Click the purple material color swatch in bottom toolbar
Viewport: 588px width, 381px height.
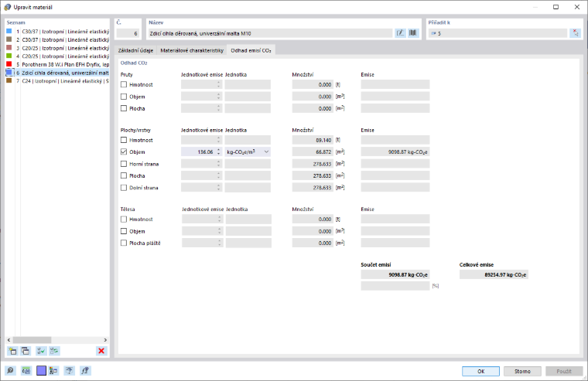coord(41,370)
